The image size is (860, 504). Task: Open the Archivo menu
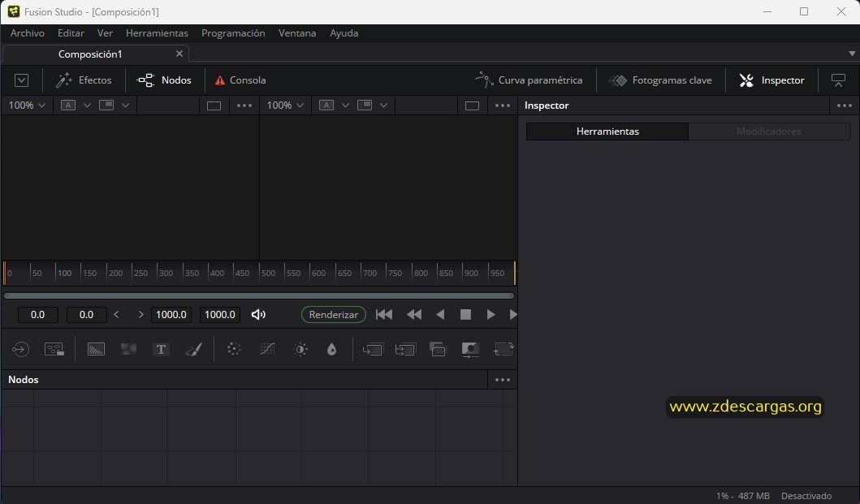pyautogui.click(x=28, y=33)
